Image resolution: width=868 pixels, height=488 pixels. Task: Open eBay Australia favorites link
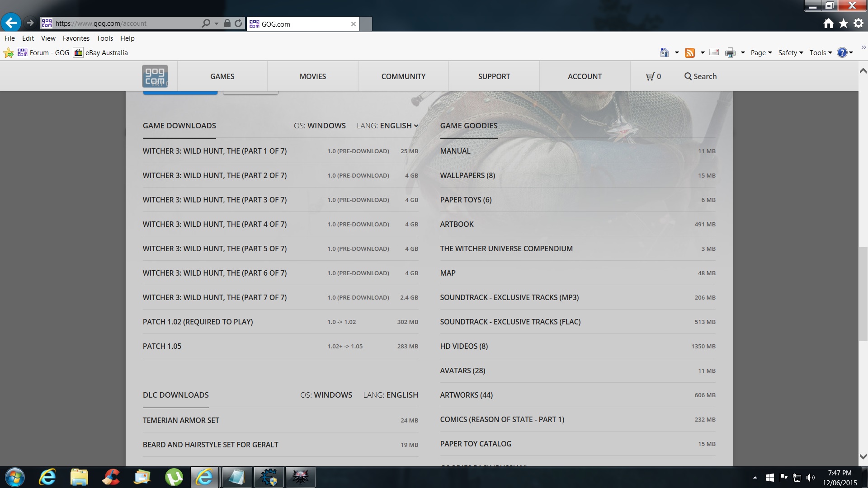101,53
